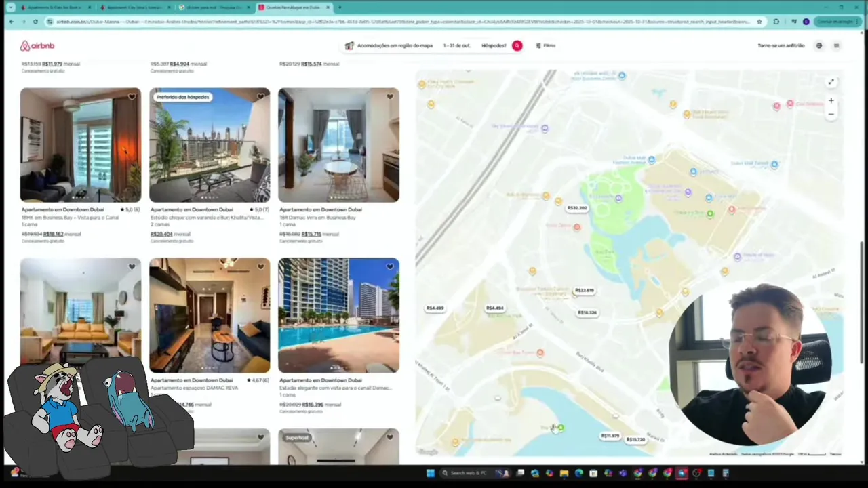The height and width of the screenshot is (488, 868).
Task: Open the Damac Vera apartment photo
Action: click(x=338, y=145)
